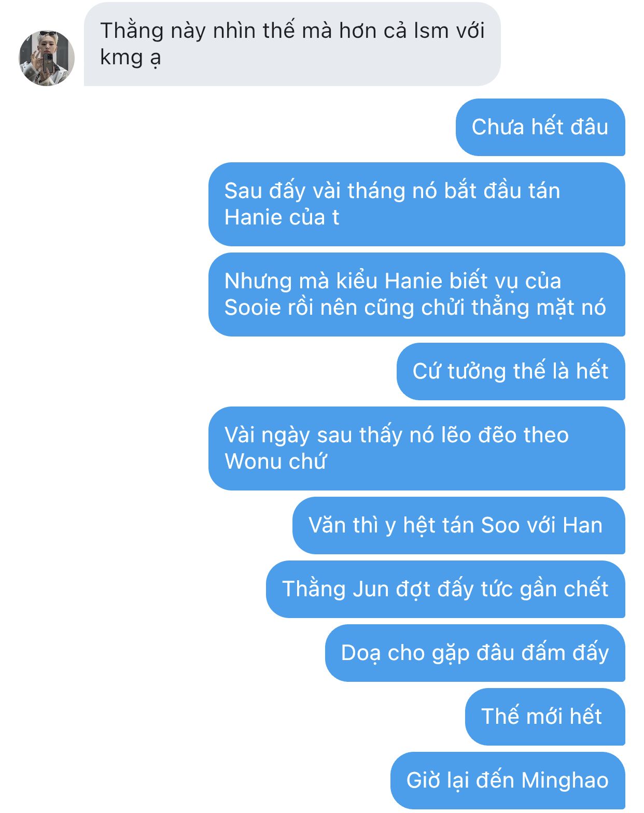Tap the message mentioning Sooie
Screen dimensions: 644x813
click(x=417, y=295)
